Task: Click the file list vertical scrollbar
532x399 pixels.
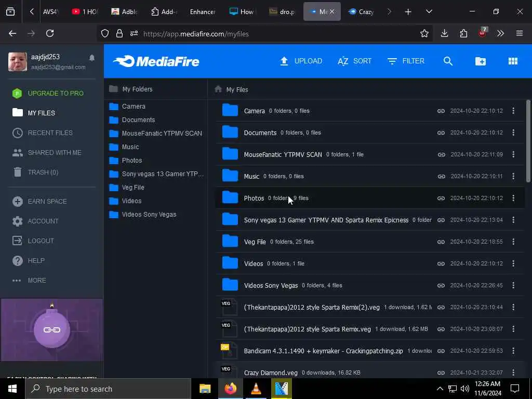Action: (528, 141)
